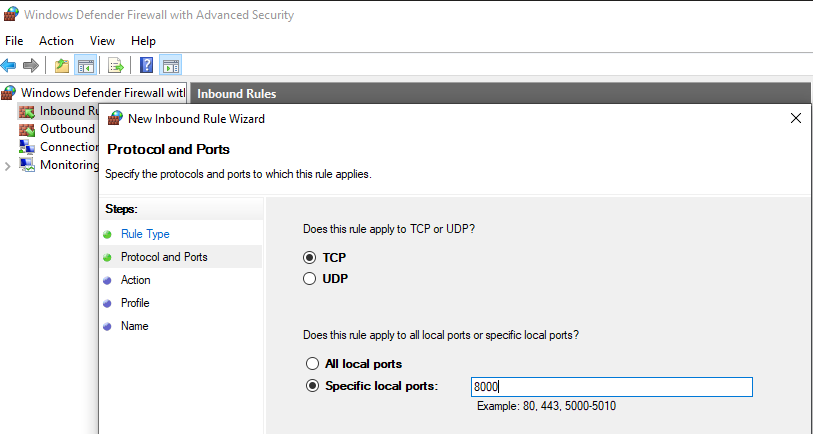Click the Back arrow toolbar icon
Viewport: 813px width, 434px height.
9,65
